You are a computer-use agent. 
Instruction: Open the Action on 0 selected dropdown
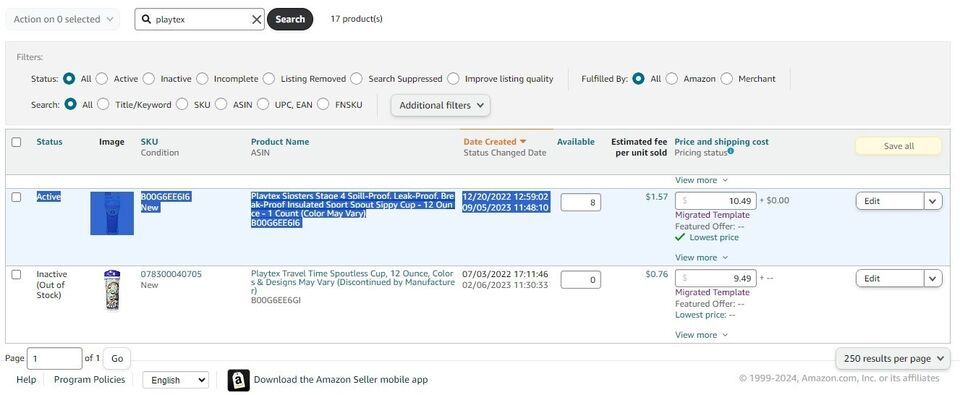[x=63, y=19]
